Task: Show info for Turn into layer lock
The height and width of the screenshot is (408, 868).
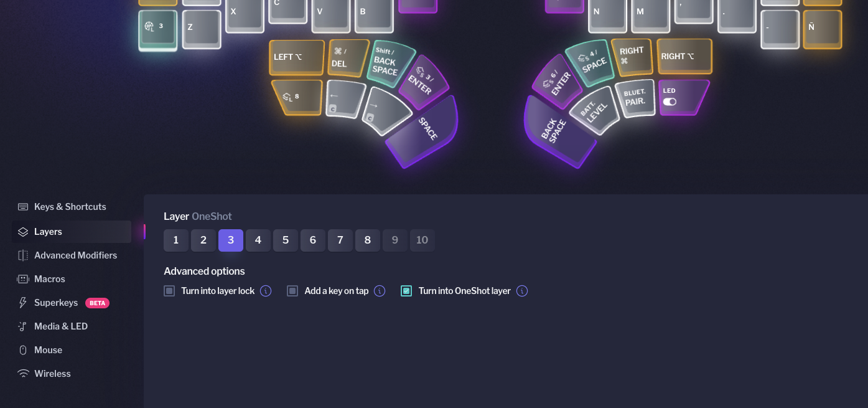Action: [x=266, y=291]
